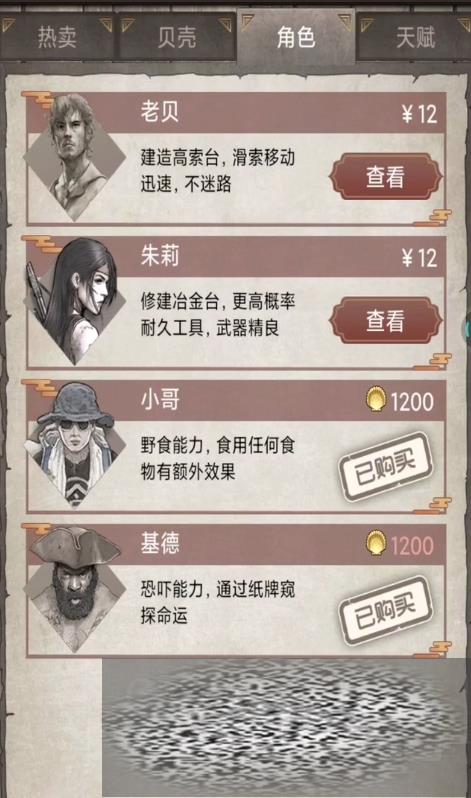471x798 pixels.
Task: Tap 基德 pirate character portrait
Action: point(75,589)
